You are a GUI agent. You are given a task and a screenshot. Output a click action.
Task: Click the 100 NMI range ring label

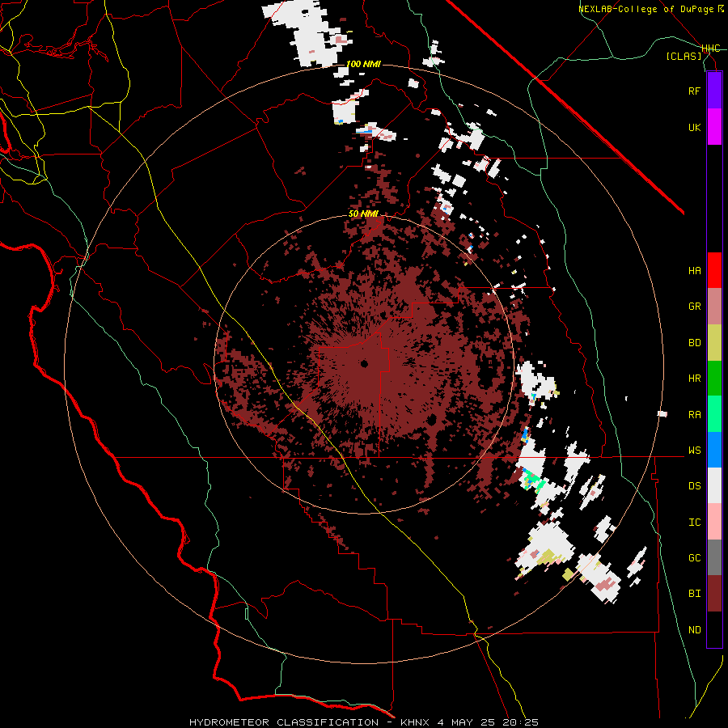pos(363,64)
